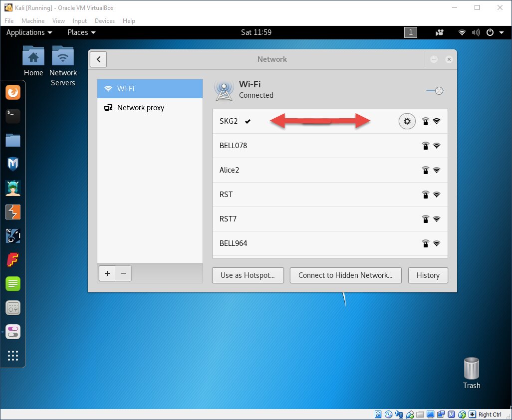Turn off Wi-Fi with the switch
The width and height of the screenshot is (512, 420).
click(x=435, y=90)
